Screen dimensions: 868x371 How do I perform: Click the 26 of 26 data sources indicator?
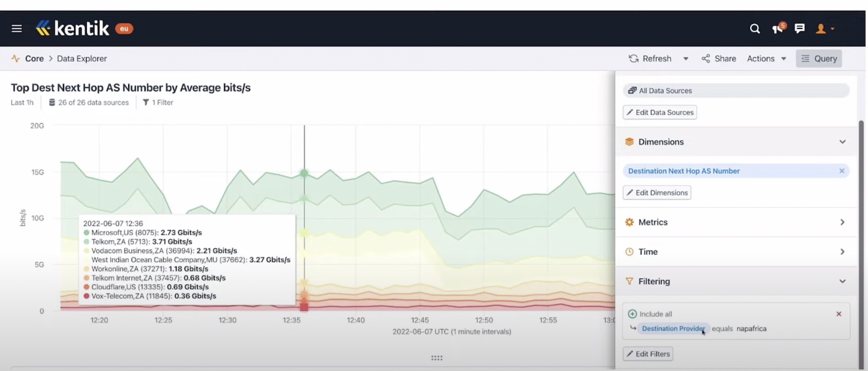[x=89, y=102]
